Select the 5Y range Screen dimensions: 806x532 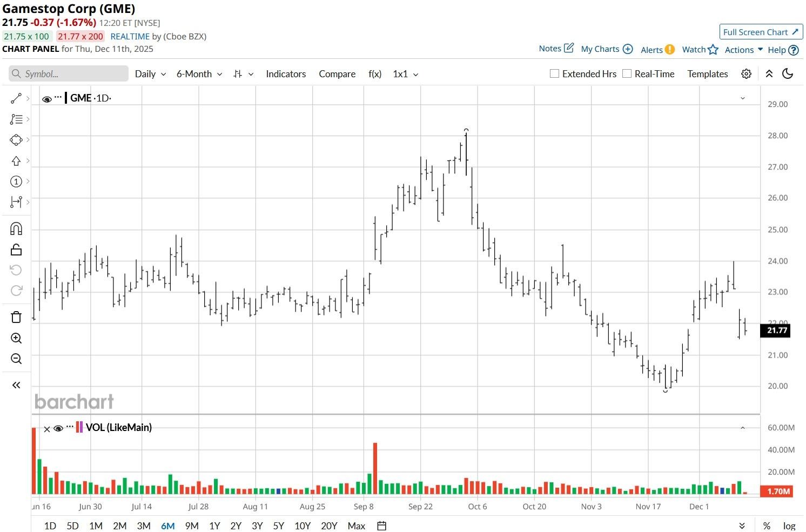(x=278, y=526)
